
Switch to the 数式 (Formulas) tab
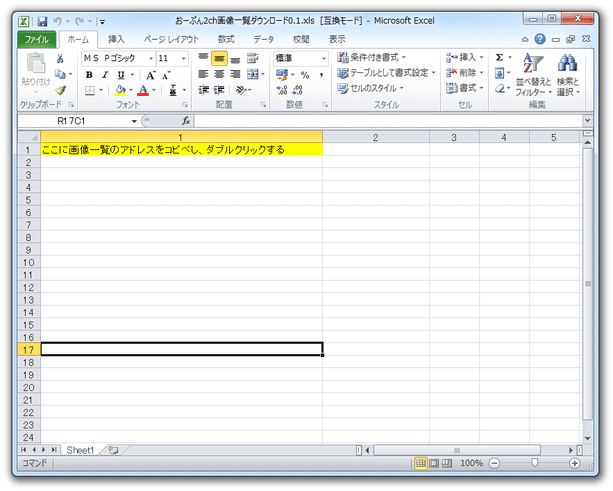tap(226, 39)
